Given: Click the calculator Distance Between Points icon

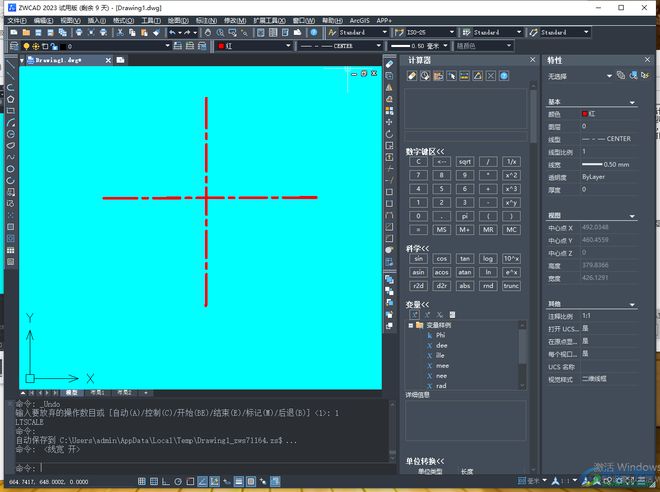Looking at the screenshot, I should 464,76.
